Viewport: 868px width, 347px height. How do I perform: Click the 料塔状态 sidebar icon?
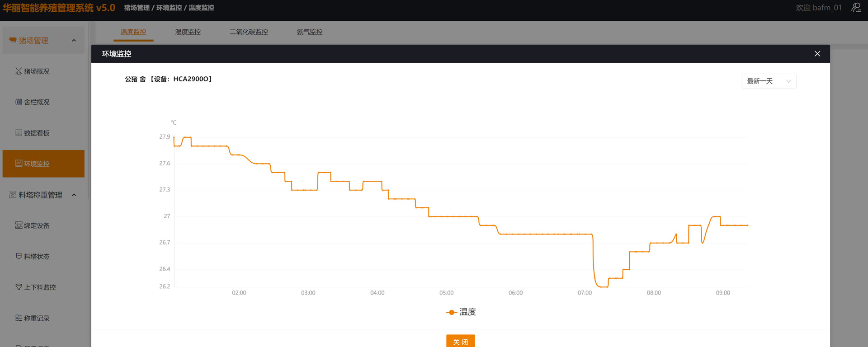(x=19, y=256)
